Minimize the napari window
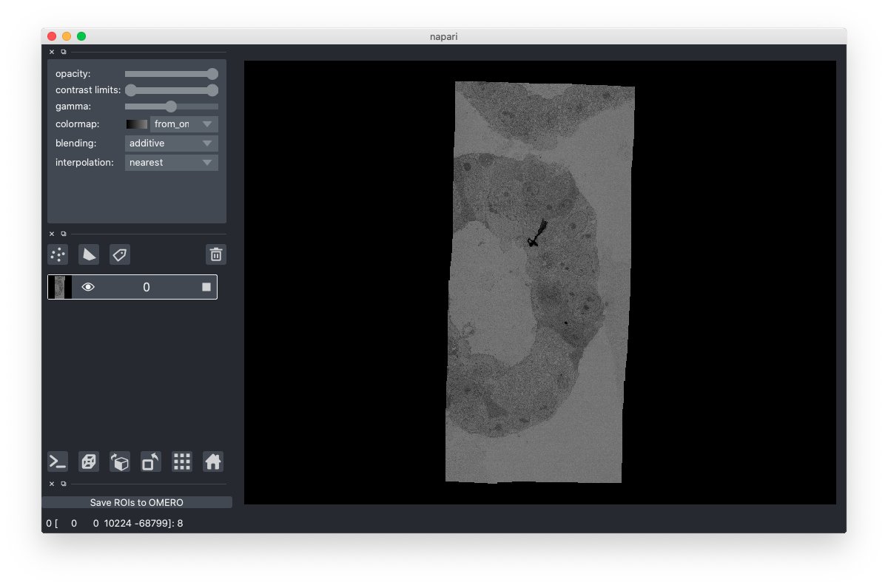Screen dimensions: 888x588 coord(67,36)
